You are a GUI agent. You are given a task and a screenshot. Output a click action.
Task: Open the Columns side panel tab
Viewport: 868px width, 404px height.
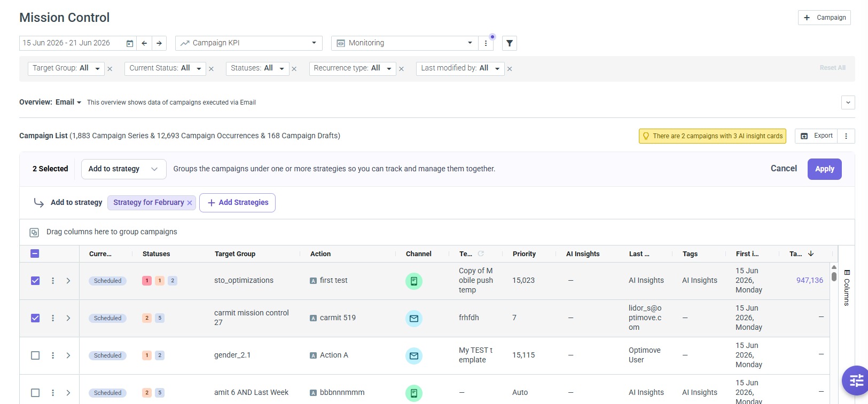click(x=847, y=288)
